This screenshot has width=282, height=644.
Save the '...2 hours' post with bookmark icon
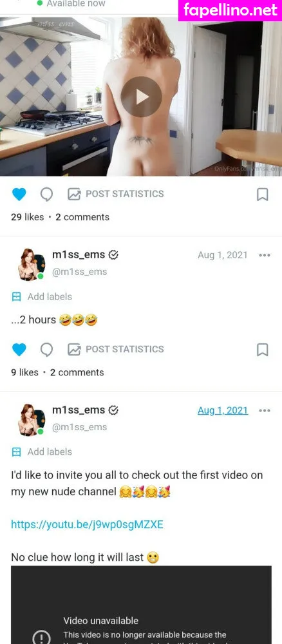[262, 350]
